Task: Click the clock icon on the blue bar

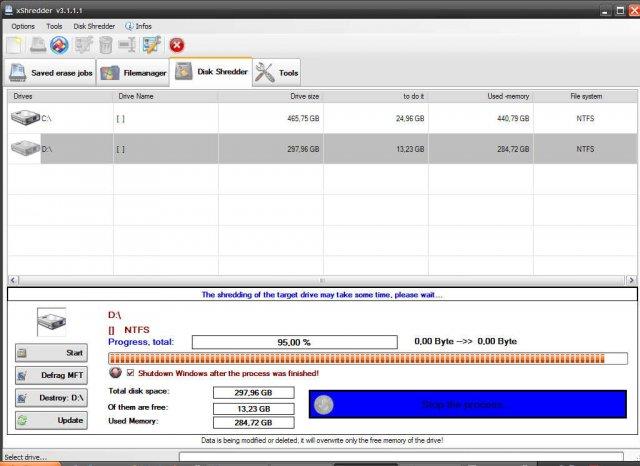Action: click(x=324, y=405)
